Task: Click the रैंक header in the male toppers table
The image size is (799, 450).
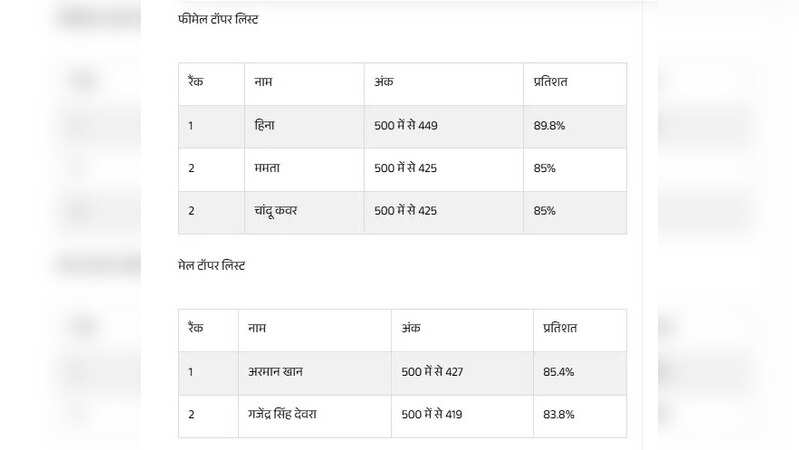Action: (196, 328)
